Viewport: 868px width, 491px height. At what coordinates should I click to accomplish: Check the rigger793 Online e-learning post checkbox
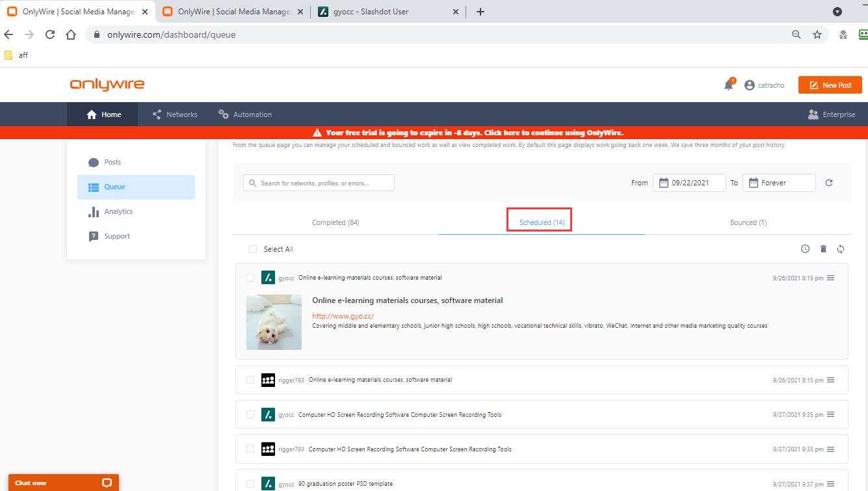pos(250,380)
